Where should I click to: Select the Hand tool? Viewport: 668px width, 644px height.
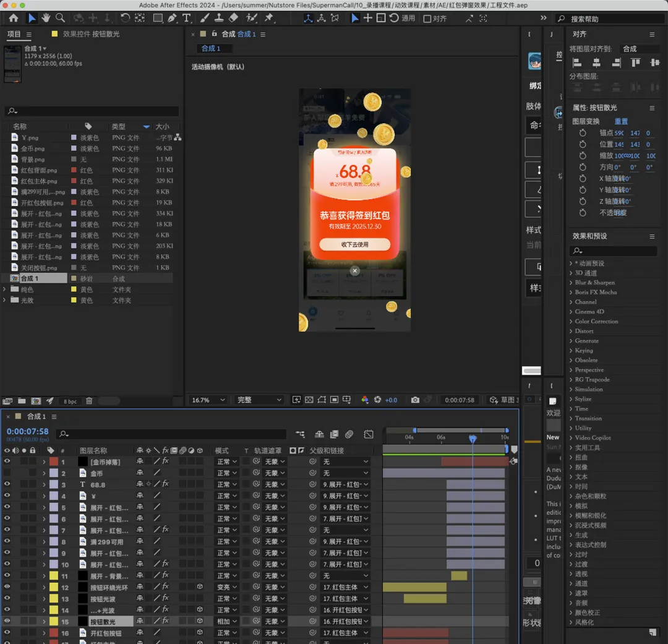click(46, 18)
